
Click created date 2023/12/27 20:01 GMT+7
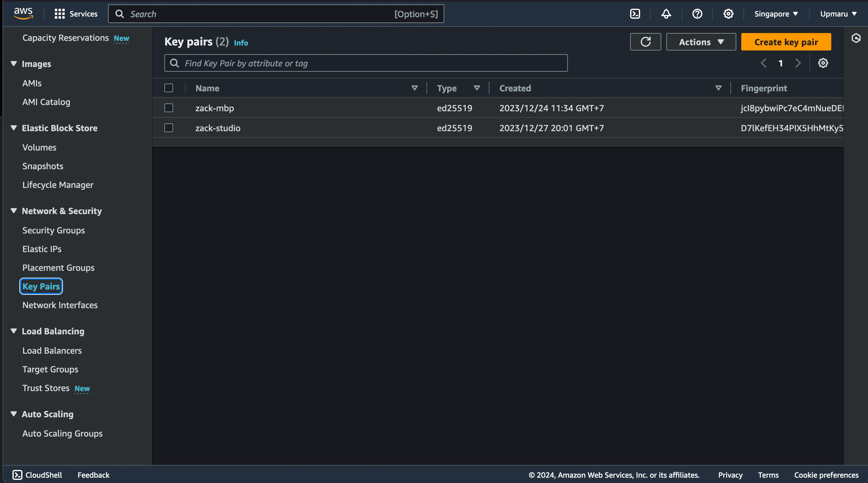(552, 128)
